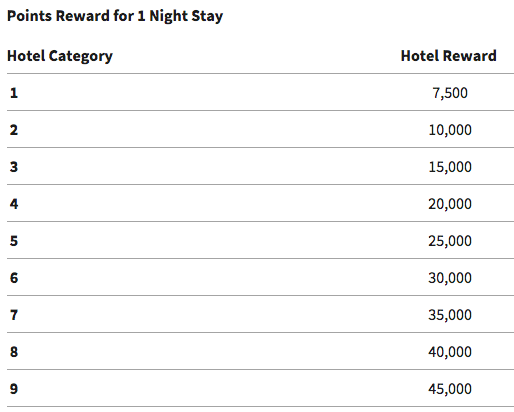
Task: Click category 3 row label
Action: (x=14, y=167)
